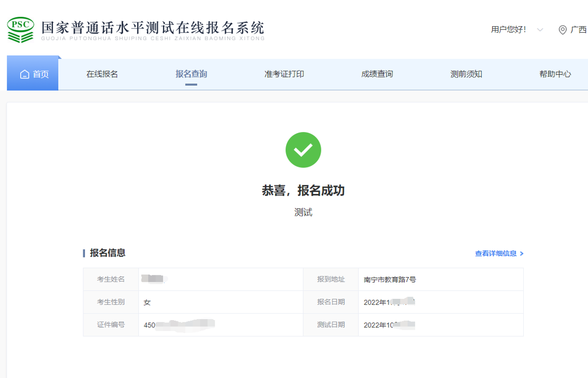
Task: Click the location pin icon
Action: pos(562,30)
